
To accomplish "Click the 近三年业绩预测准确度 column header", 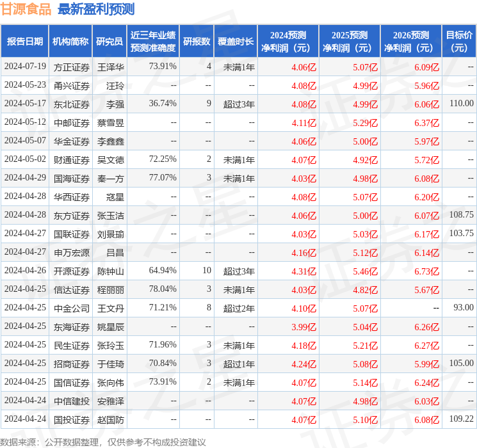I will pos(152,42).
